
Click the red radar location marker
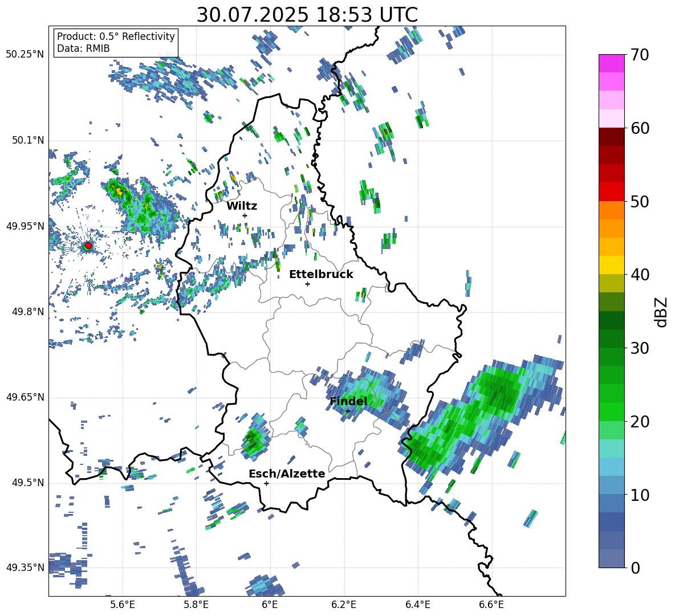88,246
